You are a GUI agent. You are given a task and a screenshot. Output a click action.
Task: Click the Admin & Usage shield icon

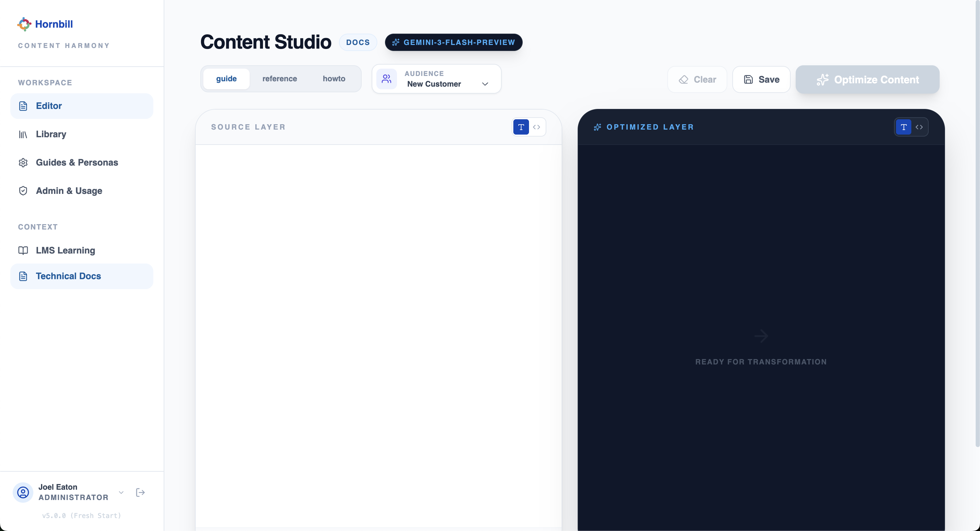pyautogui.click(x=23, y=191)
